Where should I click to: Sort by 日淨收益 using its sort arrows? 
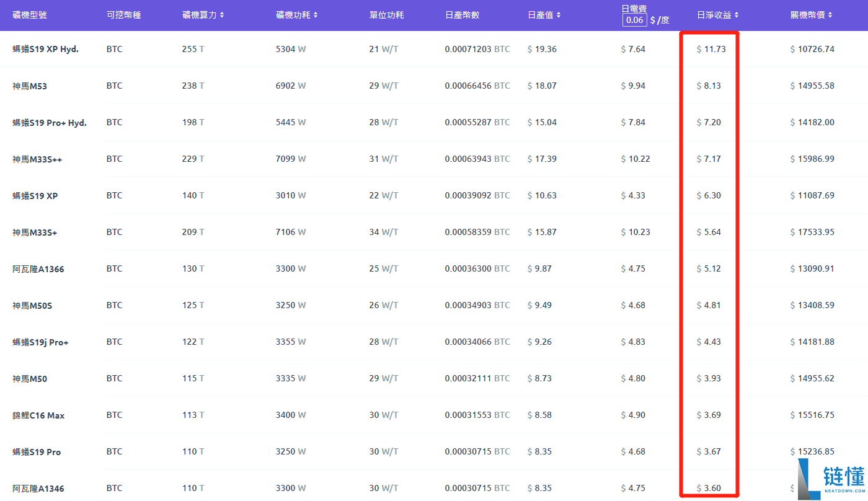coord(737,15)
